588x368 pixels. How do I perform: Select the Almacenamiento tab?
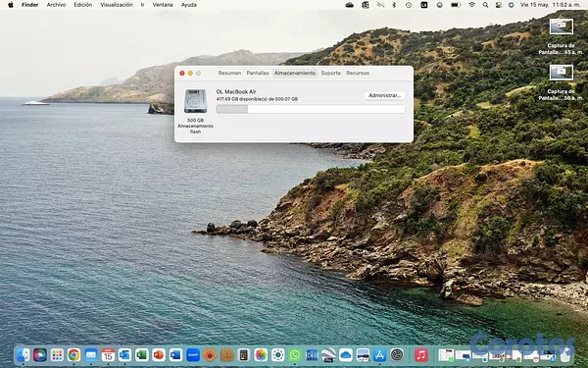coord(295,73)
